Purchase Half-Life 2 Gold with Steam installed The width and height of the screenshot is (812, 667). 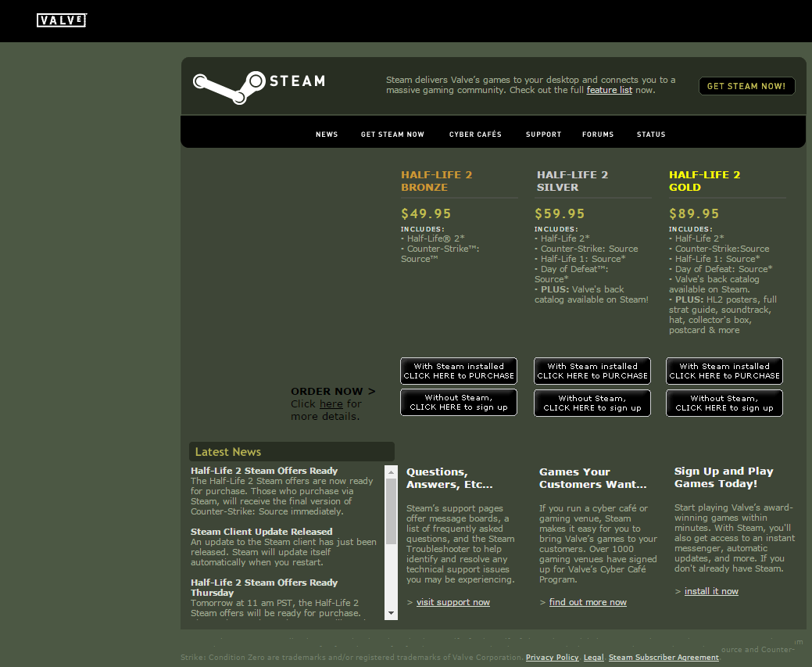coord(724,371)
